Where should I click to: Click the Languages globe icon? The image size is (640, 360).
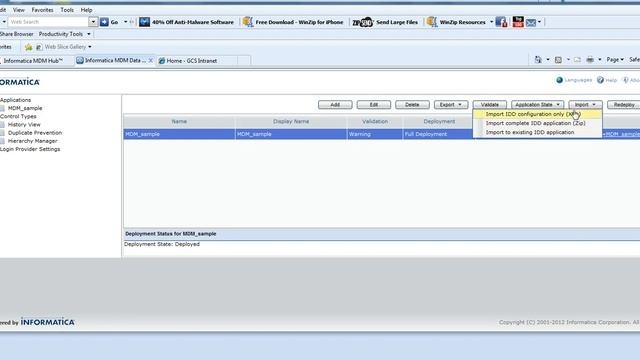click(560, 80)
